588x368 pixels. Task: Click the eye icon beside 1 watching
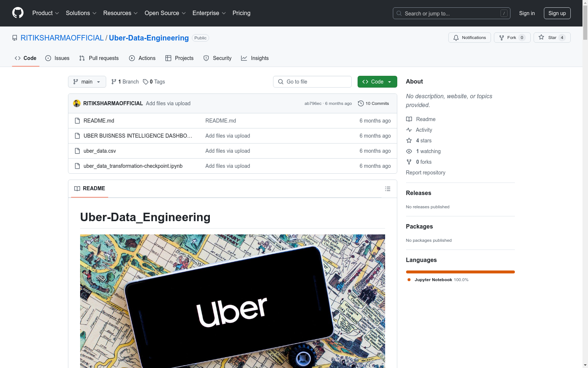point(409,151)
